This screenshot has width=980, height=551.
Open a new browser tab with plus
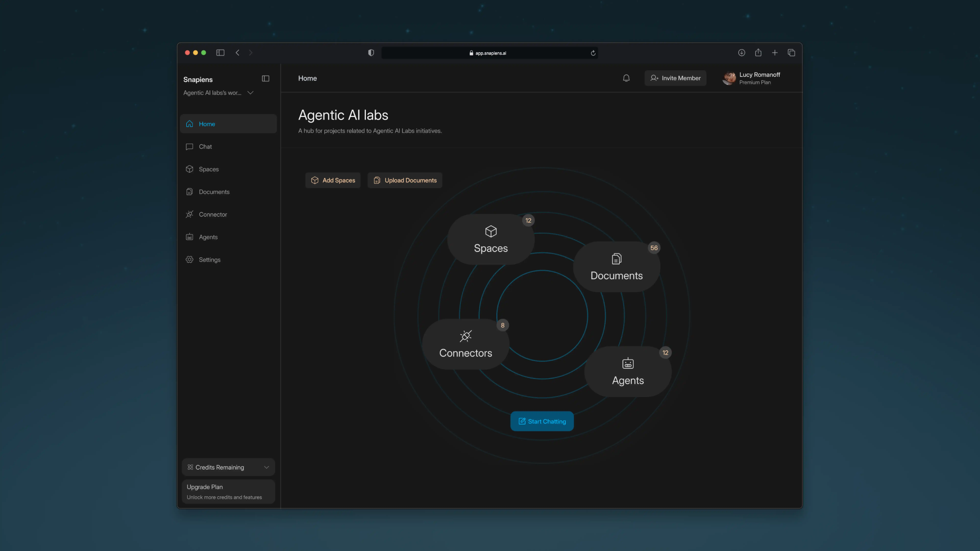click(x=775, y=53)
